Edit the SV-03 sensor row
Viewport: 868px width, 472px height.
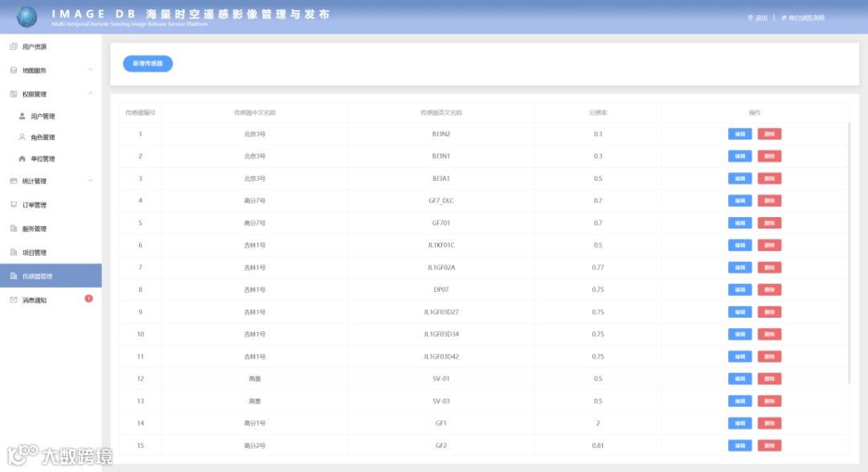(x=740, y=401)
